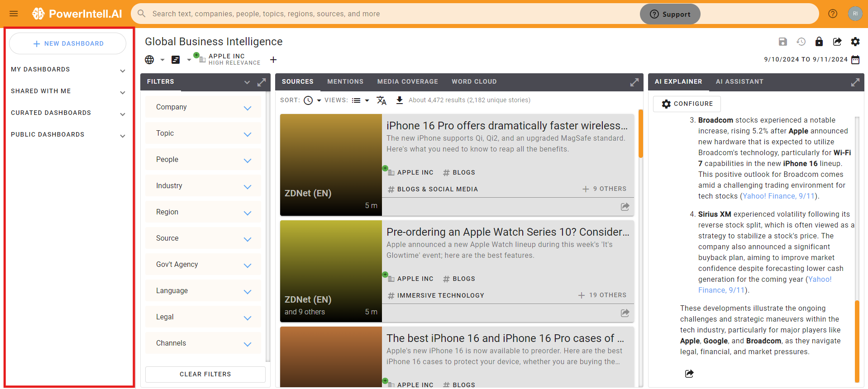Add a new search term with plus icon
This screenshot has width=868, height=389.
pos(273,60)
